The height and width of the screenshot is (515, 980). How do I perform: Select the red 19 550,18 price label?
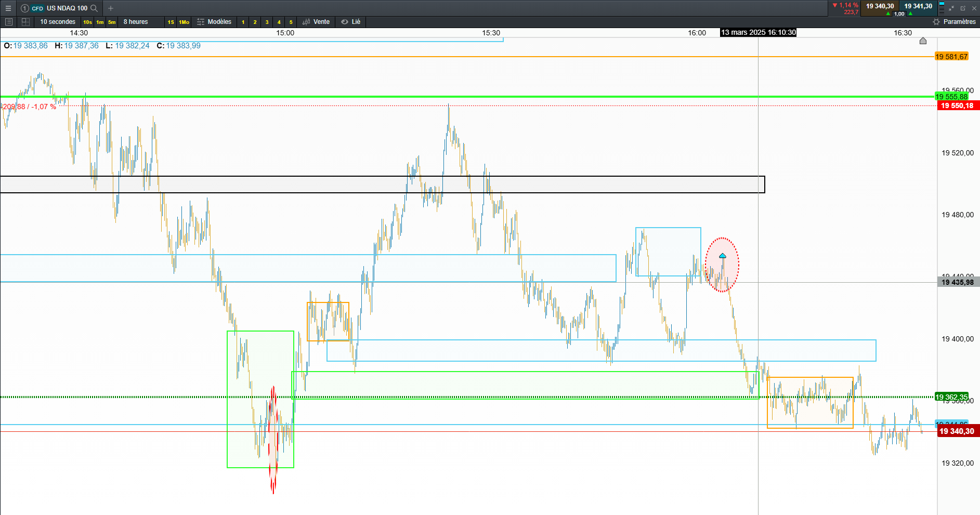click(958, 105)
